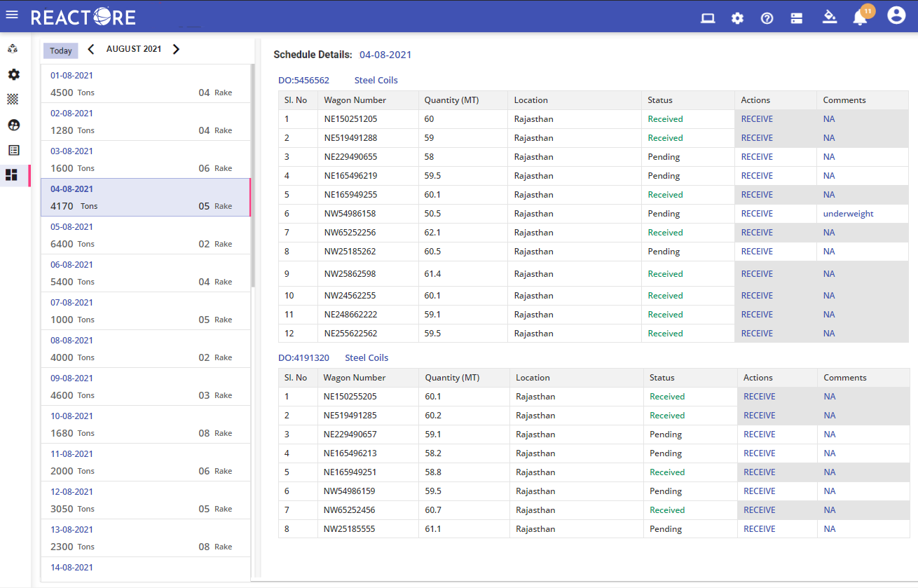The height and width of the screenshot is (588, 918).
Task: Select the 01-08-2021 schedule entry
Action: click(x=145, y=84)
